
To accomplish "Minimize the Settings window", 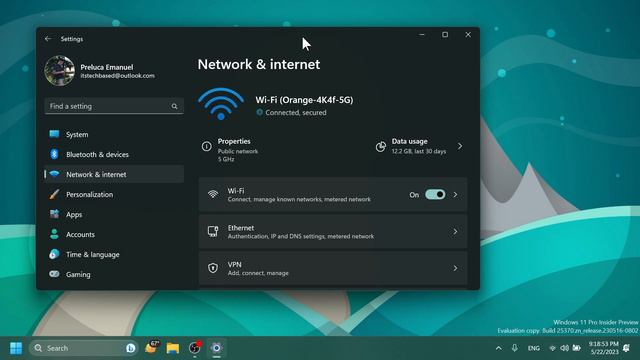I will point(422,35).
